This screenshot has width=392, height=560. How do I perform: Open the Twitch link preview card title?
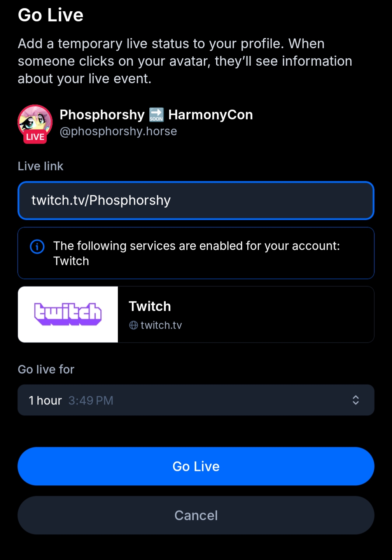click(x=150, y=306)
